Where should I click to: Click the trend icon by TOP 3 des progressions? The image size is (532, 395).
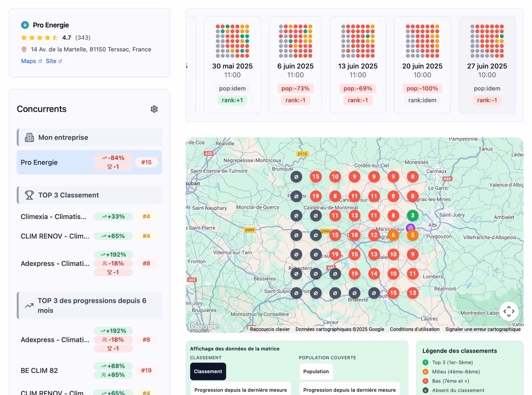(29, 305)
